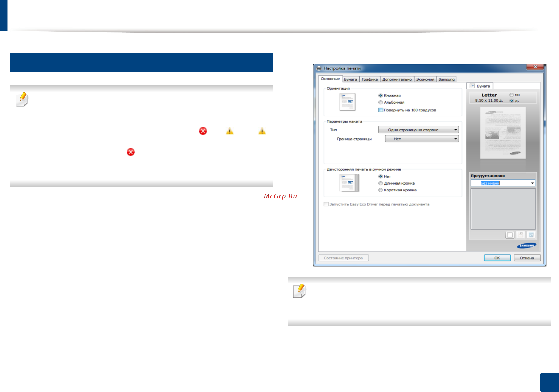Open the Граница страницы dropdown

[422, 139]
